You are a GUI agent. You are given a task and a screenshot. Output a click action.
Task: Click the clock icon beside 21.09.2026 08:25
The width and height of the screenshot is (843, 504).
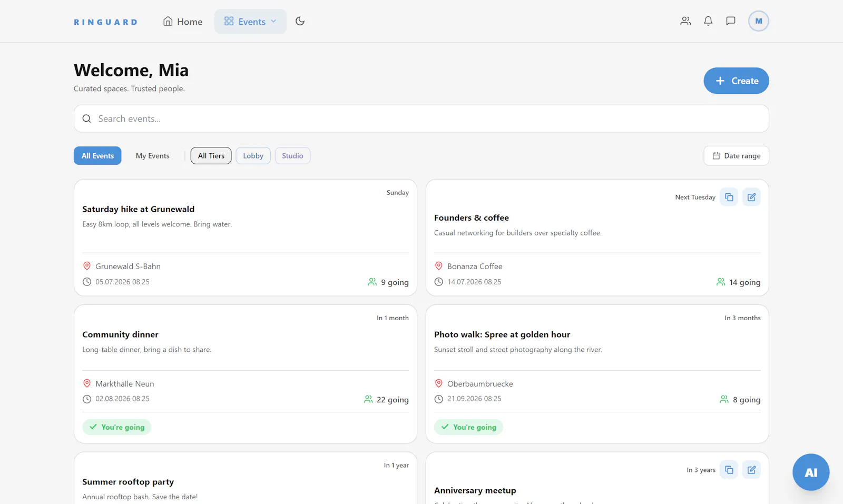click(x=438, y=399)
